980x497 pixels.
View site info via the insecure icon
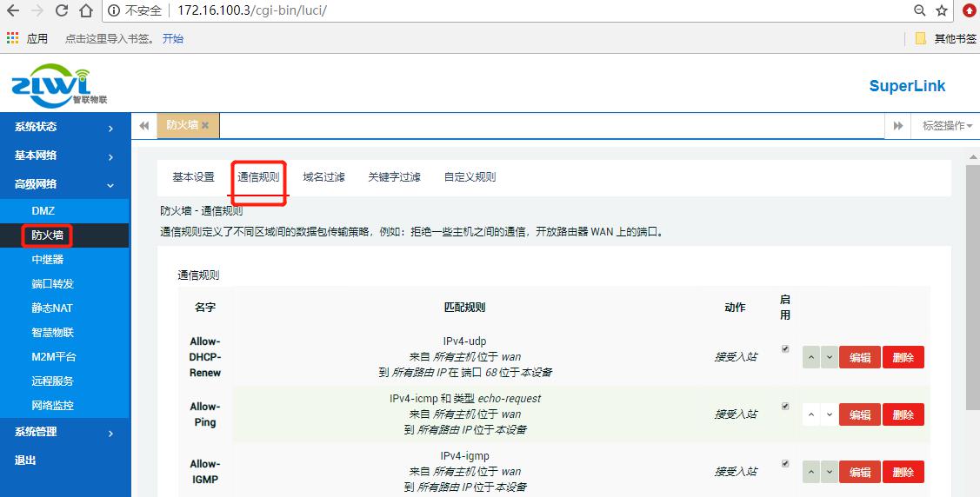[x=114, y=10]
